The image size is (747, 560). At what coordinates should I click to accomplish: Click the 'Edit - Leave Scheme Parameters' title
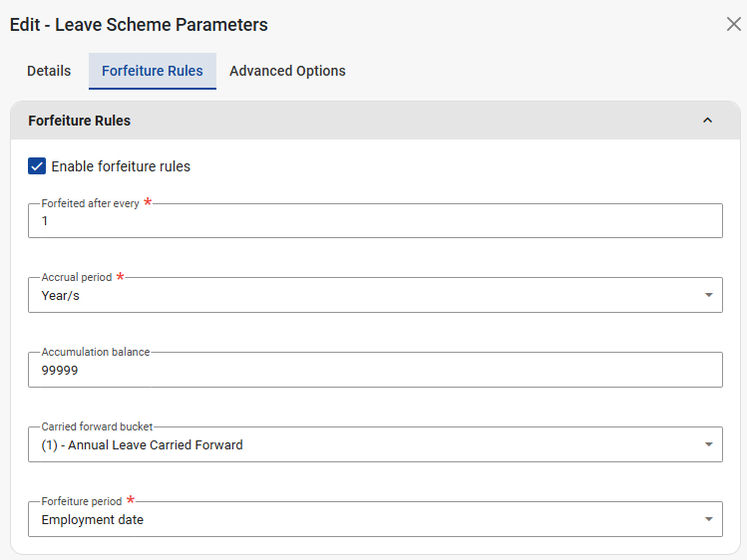[139, 24]
